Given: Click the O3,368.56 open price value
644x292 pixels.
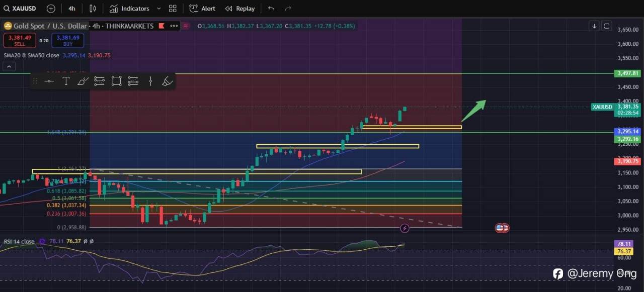Looking at the screenshot, I should [x=211, y=26].
